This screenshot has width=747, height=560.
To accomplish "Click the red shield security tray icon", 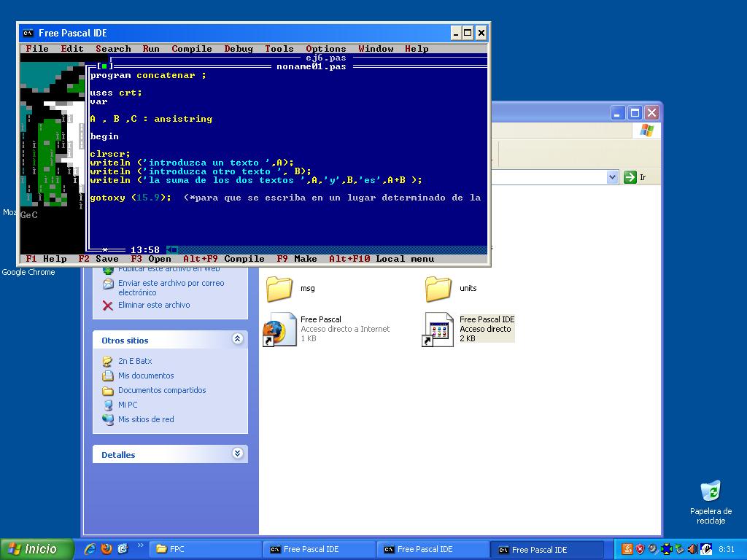I will (640, 549).
